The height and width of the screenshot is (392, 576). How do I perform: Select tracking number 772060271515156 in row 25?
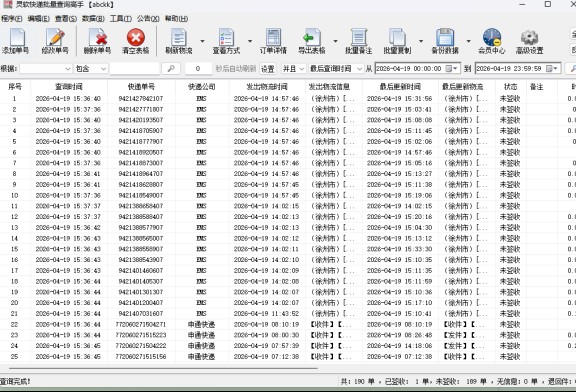[x=141, y=356]
